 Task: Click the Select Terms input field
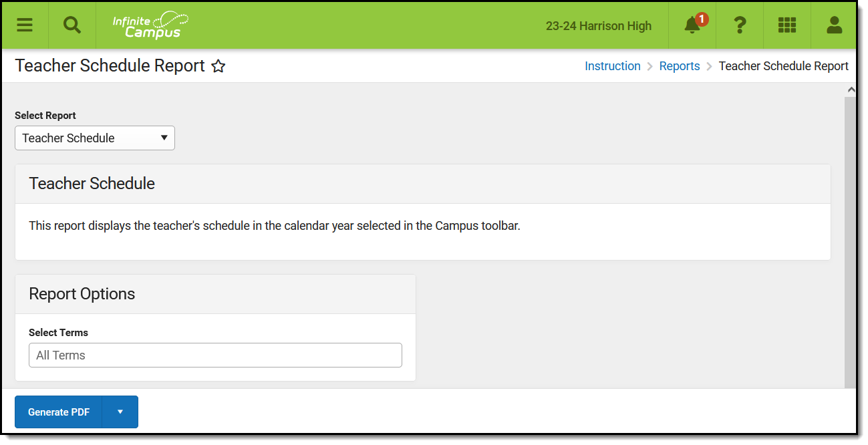215,355
